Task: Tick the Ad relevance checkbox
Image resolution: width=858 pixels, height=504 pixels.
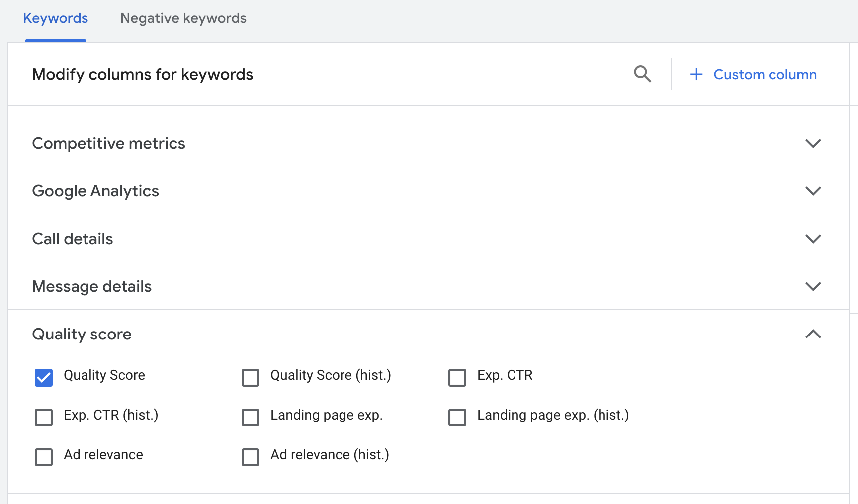Action: (44, 457)
